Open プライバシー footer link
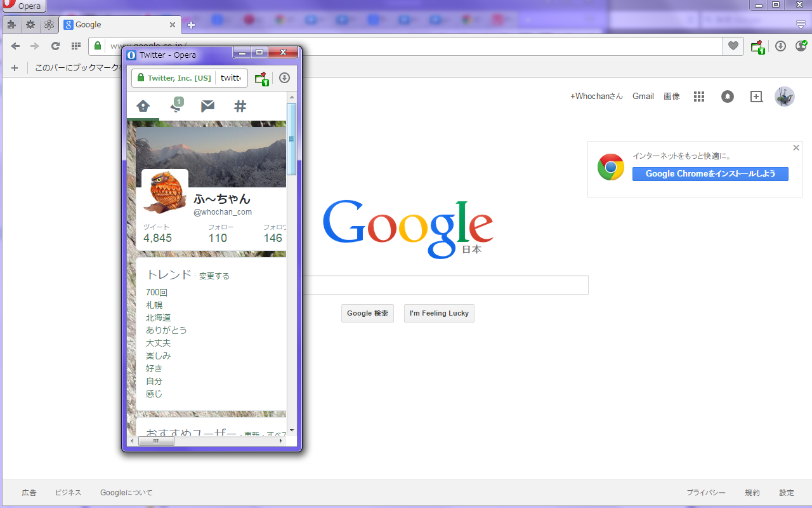The height and width of the screenshot is (508, 812). (x=706, y=493)
